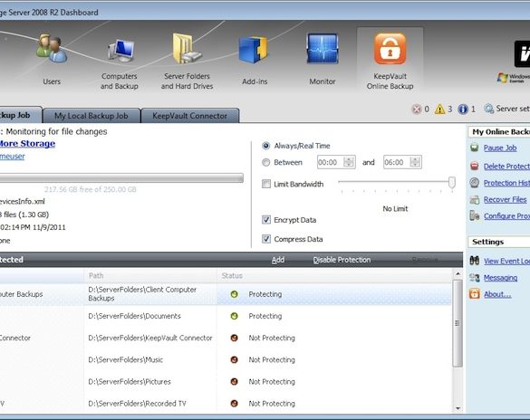Click green status icon for Documents folder

coord(234,316)
